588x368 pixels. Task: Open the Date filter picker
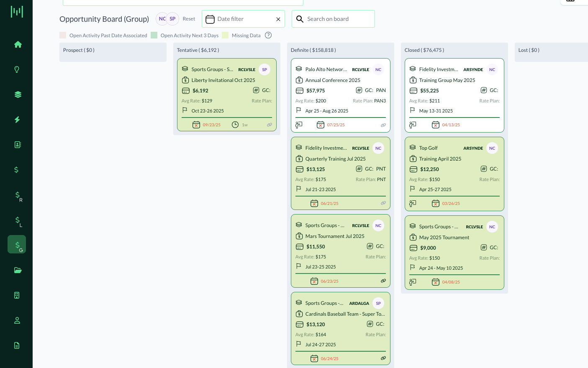pos(239,19)
